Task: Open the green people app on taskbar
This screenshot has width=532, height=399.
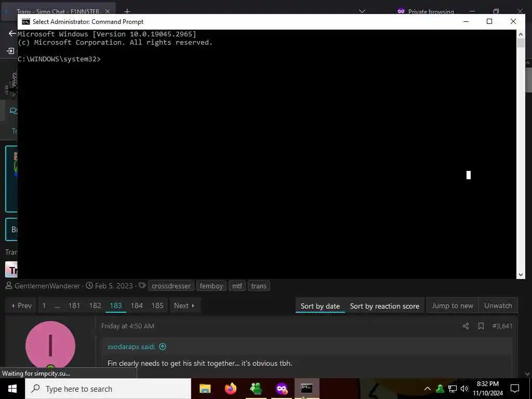Action: point(256,389)
